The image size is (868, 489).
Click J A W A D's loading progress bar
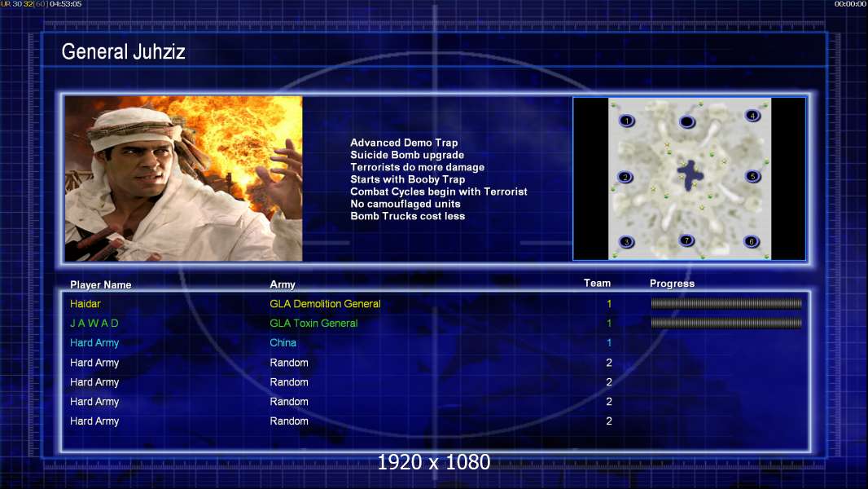coord(726,323)
